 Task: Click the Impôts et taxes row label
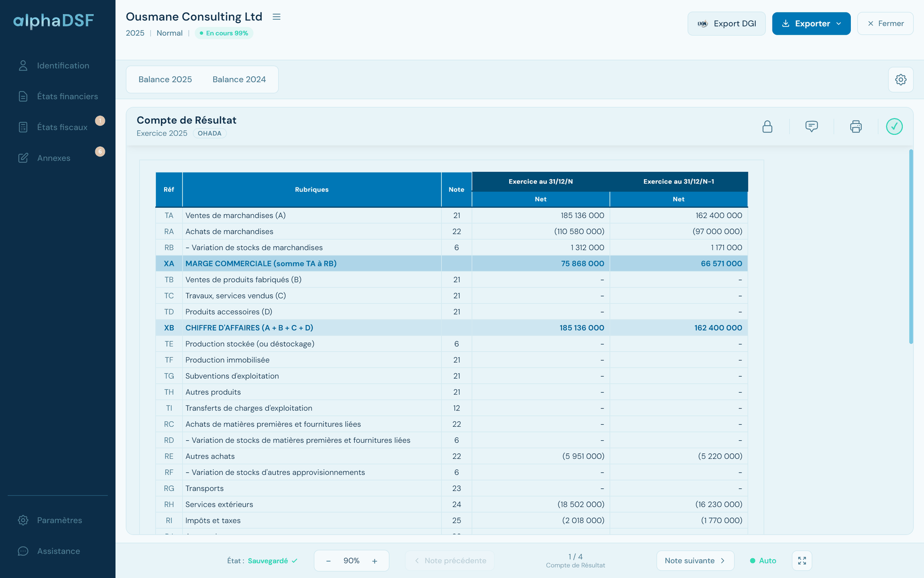point(213,520)
